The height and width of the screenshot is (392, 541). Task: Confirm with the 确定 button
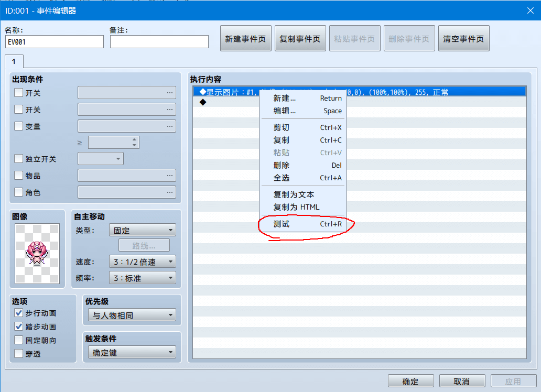pos(410,382)
